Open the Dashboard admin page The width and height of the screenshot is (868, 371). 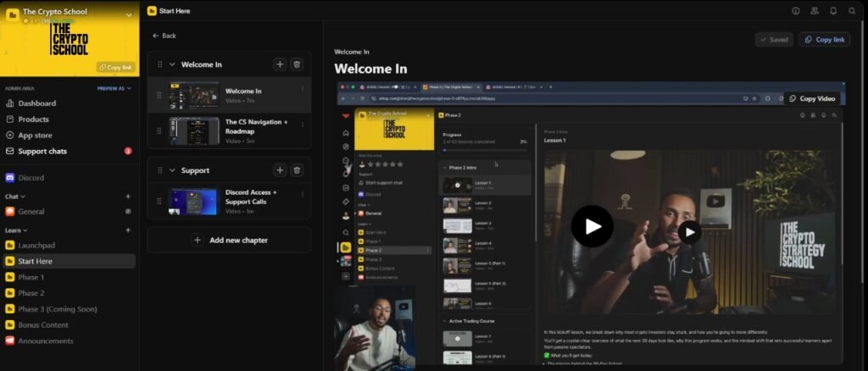(x=36, y=103)
